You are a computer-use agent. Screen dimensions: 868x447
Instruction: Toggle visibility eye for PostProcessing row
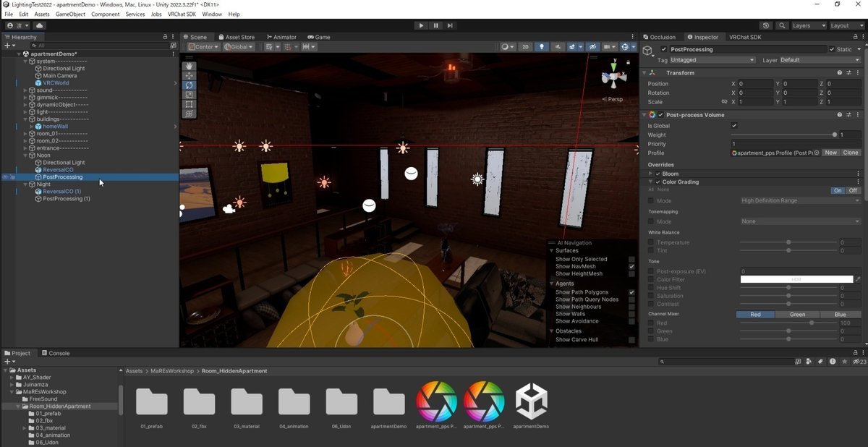click(6, 176)
